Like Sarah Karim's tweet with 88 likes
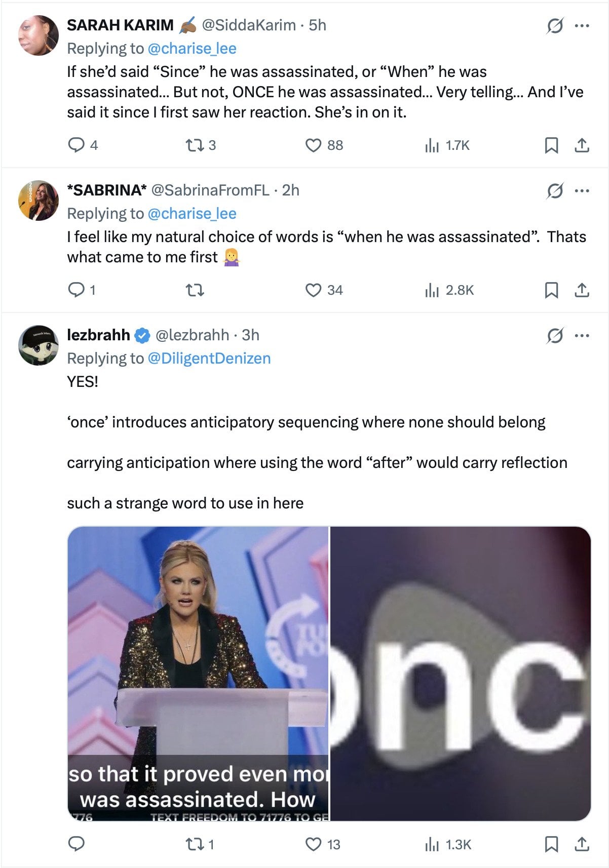The height and width of the screenshot is (868, 609). (314, 145)
